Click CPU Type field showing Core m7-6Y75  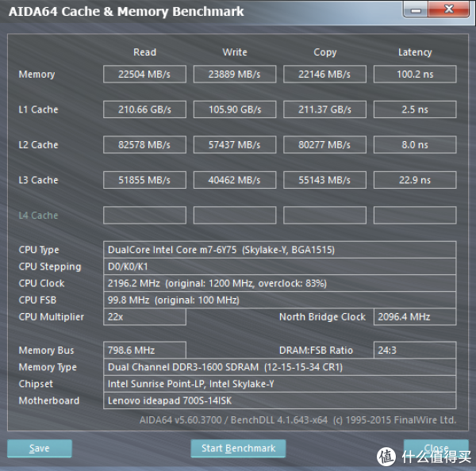[x=279, y=250]
